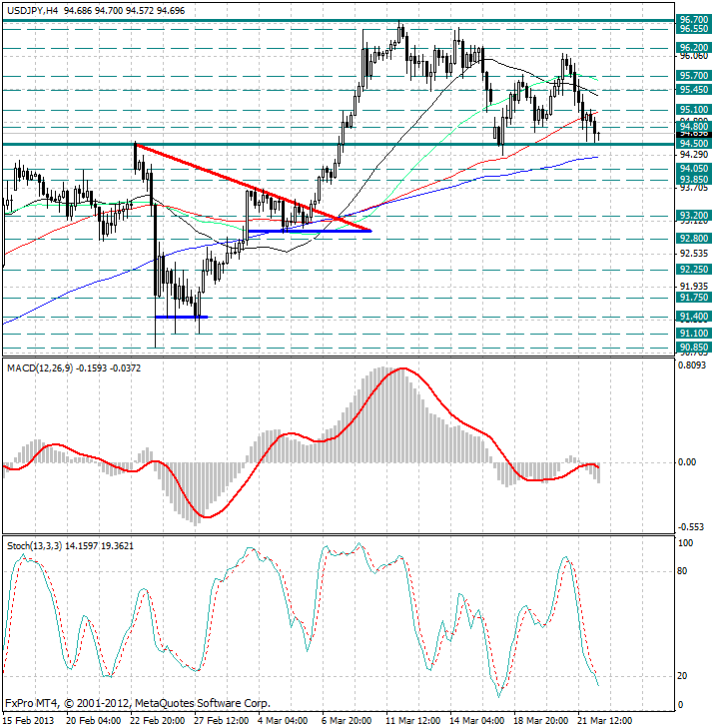Screen dimensions: 712x728
Task: Click the 95.700 price level label
Action: 693,76
